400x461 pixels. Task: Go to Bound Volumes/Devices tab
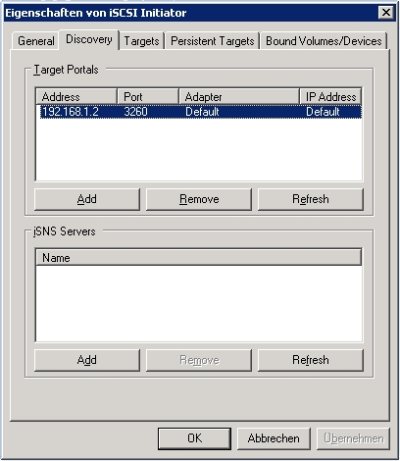click(x=324, y=41)
